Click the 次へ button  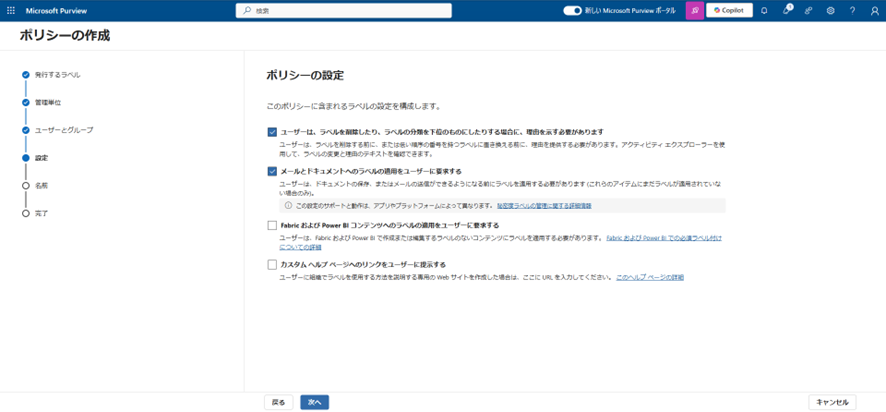pyautogui.click(x=314, y=402)
